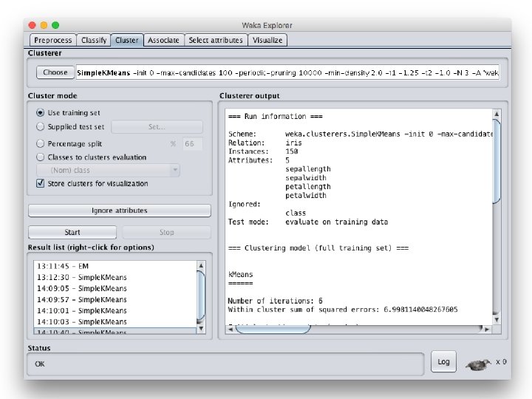Toggle Store clusters for visualization checkbox
Screen dimensions: 532x399
(40, 183)
